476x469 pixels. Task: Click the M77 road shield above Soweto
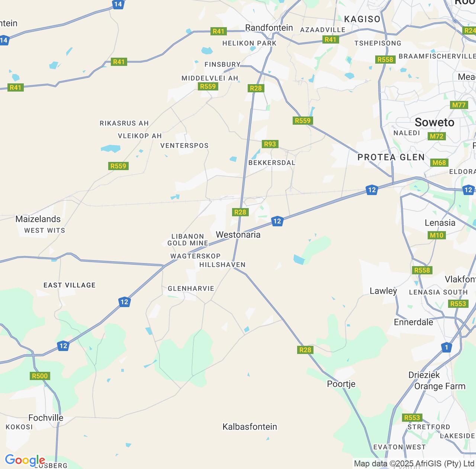[459, 105]
